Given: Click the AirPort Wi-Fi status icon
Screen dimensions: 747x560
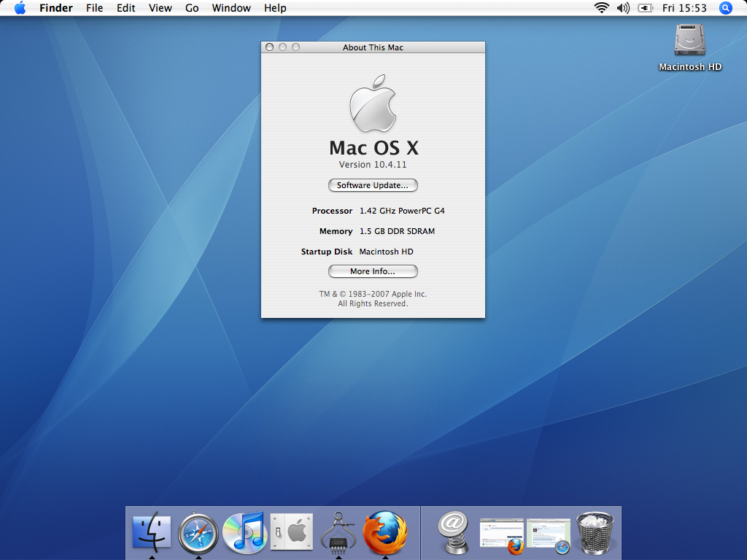Looking at the screenshot, I should click(x=602, y=8).
